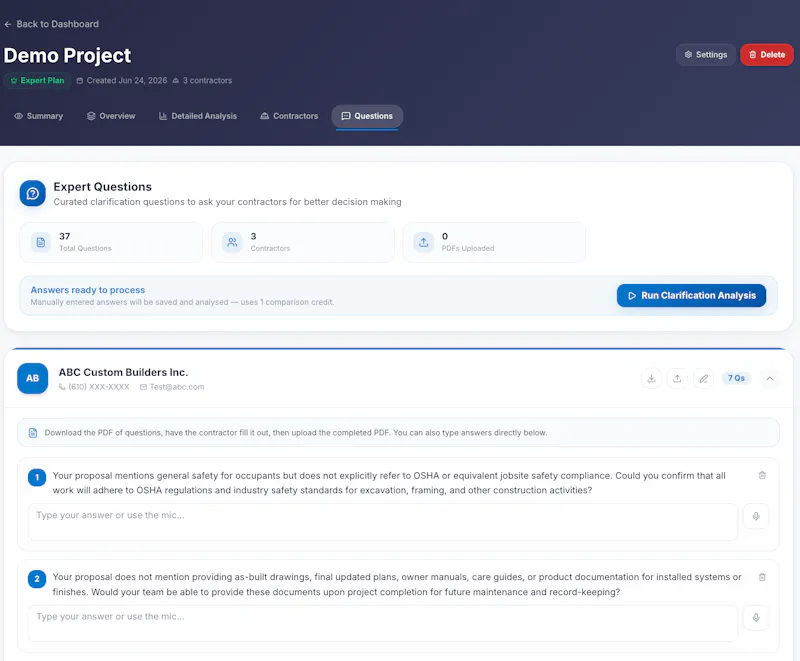Open the Detailed Analysis tab
The height and width of the screenshot is (661, 800).
click(x=198, y=116)
